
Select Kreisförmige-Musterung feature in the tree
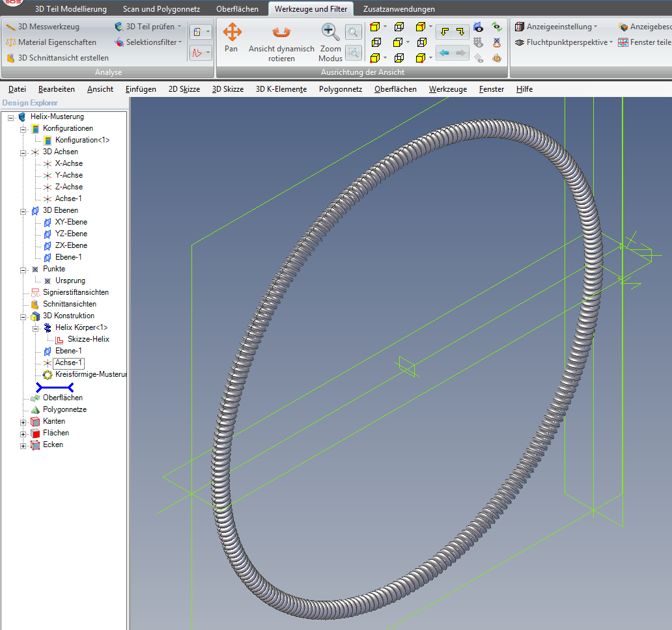91,374
